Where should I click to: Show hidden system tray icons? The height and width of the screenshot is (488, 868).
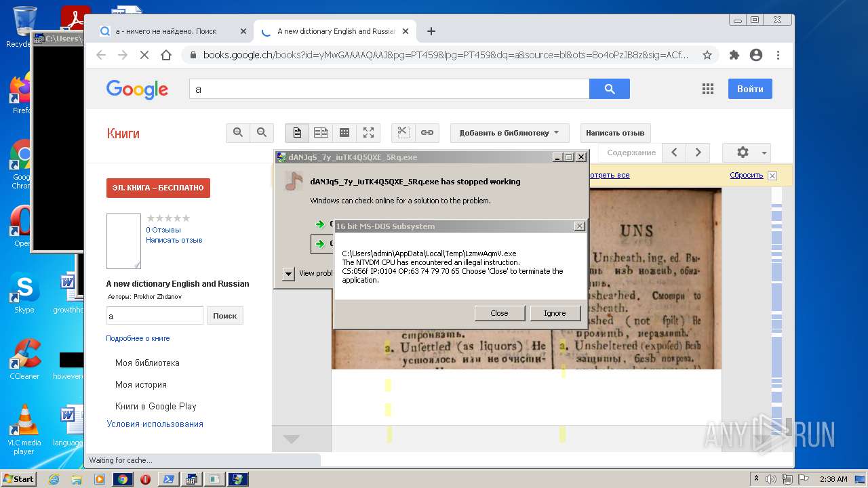click(756, 479)
